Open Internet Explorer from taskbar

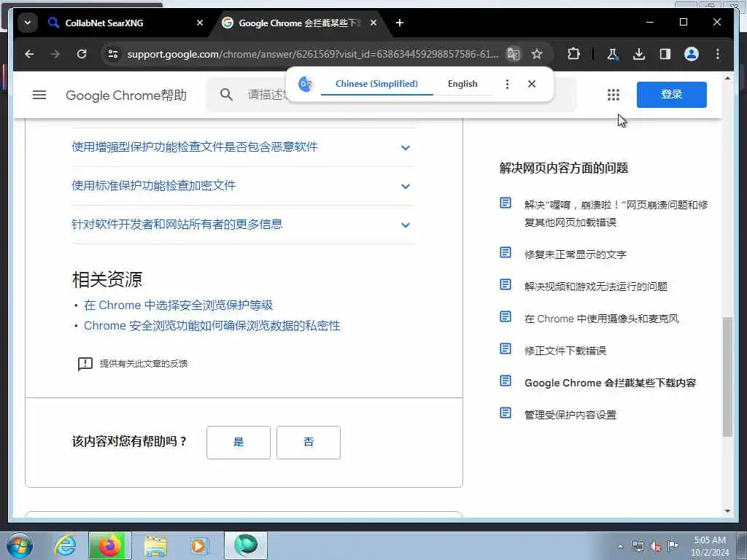(64, 545)
